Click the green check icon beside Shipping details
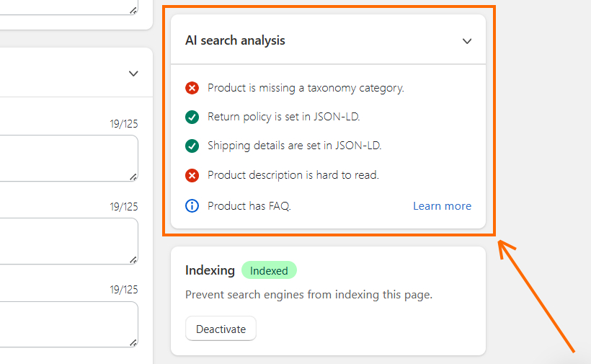This screenshot has width=591, height=364. [x=192, y=146]
